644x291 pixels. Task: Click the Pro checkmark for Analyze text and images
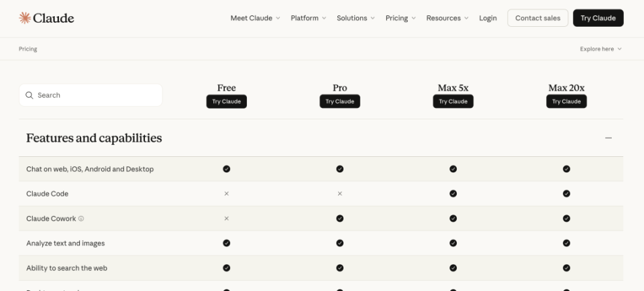point(339,243)
